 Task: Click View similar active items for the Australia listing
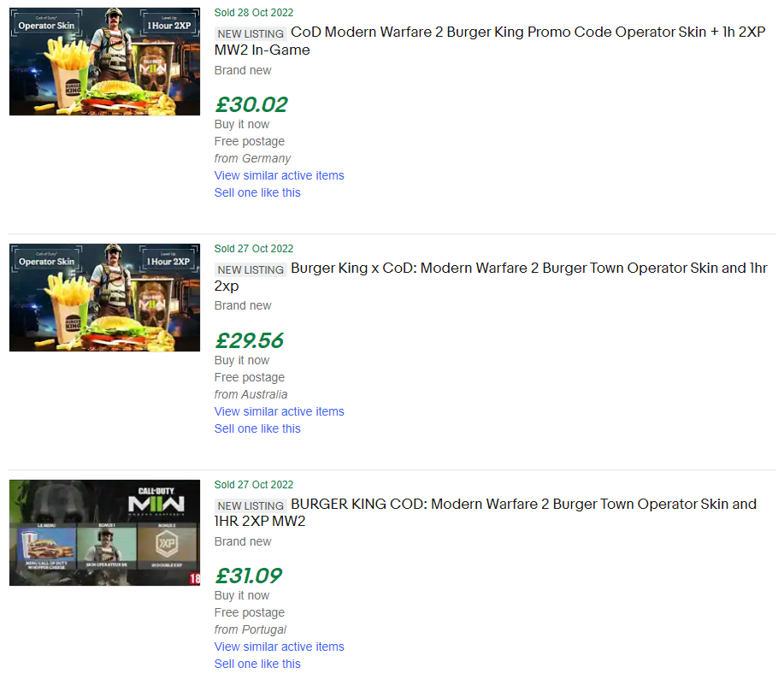[279, 411]
